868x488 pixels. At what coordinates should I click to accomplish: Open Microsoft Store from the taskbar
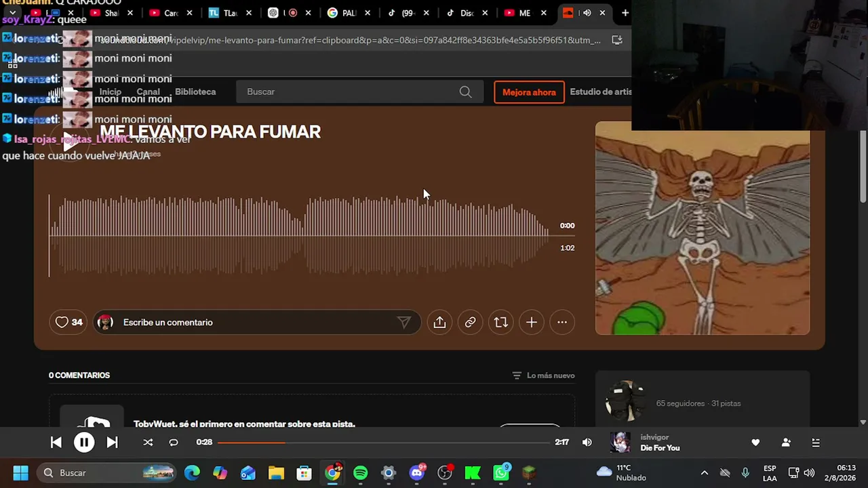coord(304,473)
